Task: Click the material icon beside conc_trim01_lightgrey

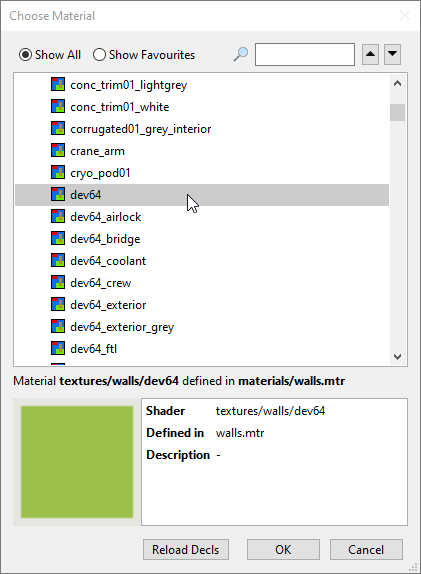Action: coord(58,84)
